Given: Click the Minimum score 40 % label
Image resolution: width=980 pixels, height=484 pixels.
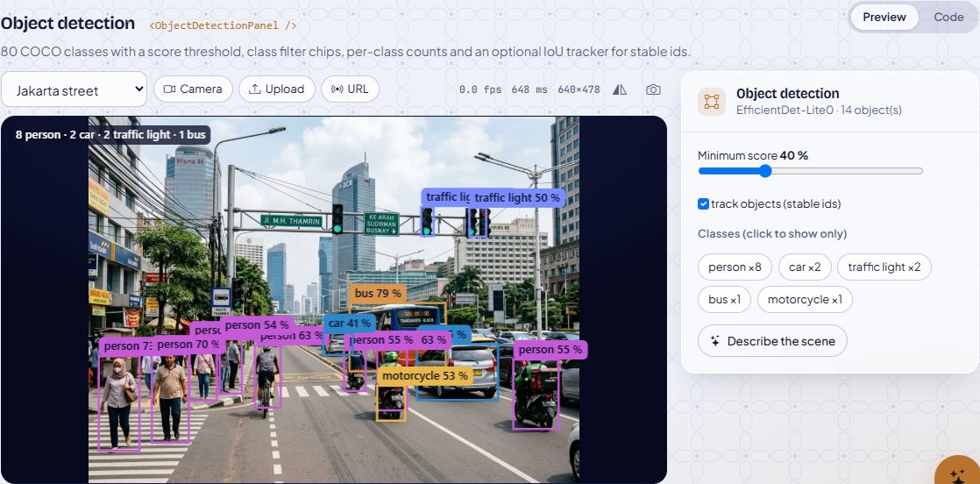Looking at the screenshot, I should coord(752,155).
